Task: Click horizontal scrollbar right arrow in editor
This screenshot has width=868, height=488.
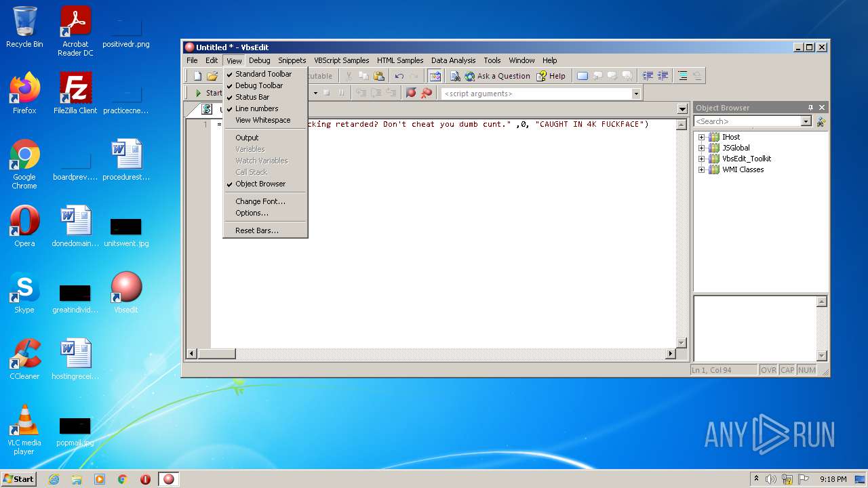Action: pos(671,353)
